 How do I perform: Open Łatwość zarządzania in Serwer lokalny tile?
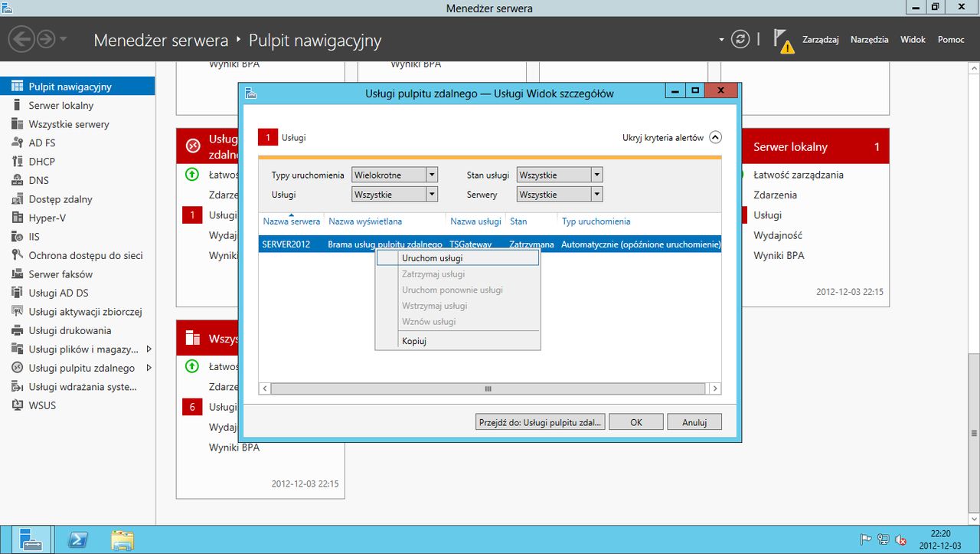pyautogui.click(x=799, y=175)
